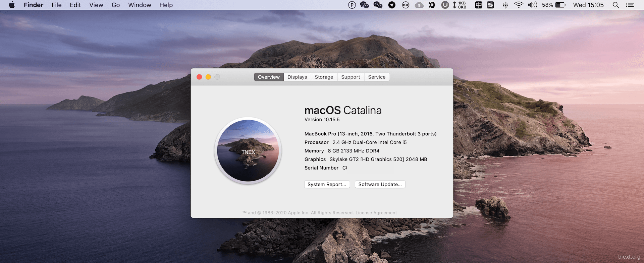Image resolution: width=644 pixels, height=263 pixels.
Task: Close the About This Mac window
Action: tap(199, 77)
